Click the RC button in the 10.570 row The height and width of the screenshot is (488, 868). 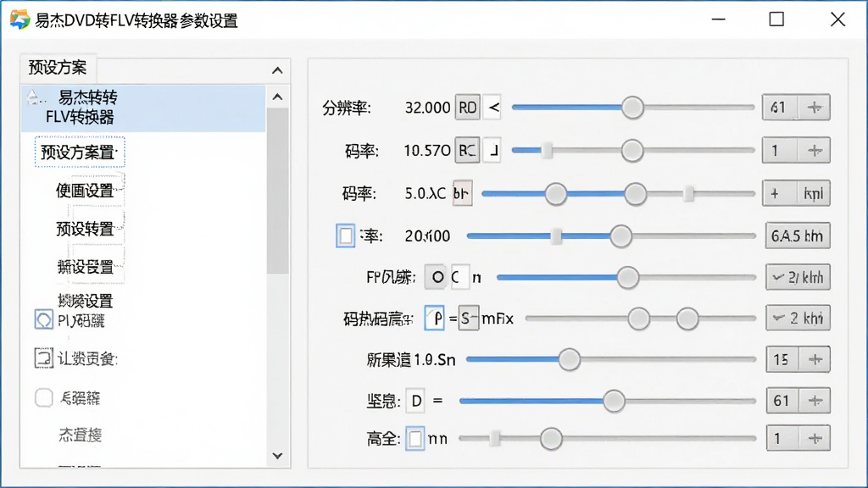pos(467,151)
